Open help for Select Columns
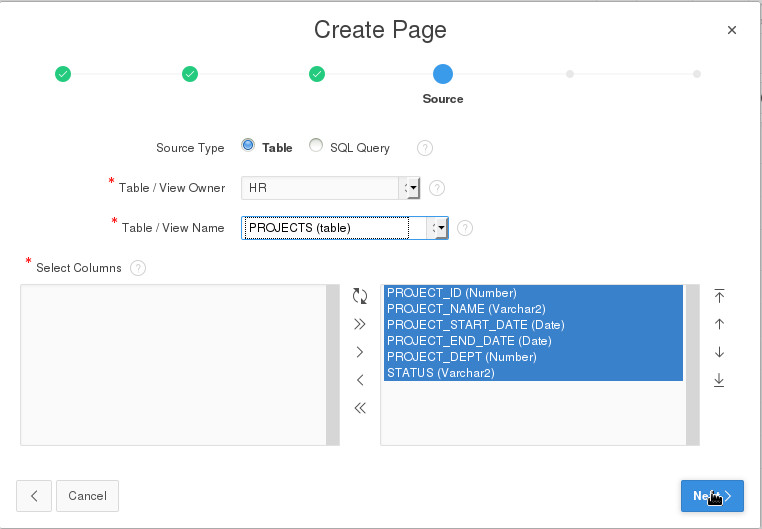The height and width of the screenshot is (529, 762). tap(138, 268)
